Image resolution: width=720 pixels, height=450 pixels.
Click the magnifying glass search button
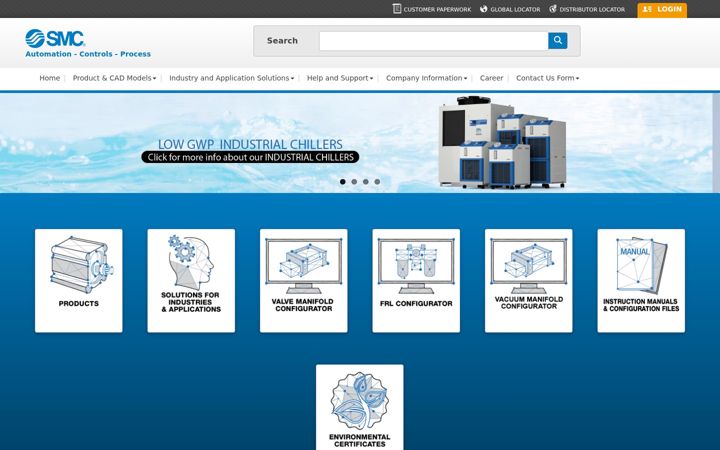pyautogui.click(x=557, y=40)
